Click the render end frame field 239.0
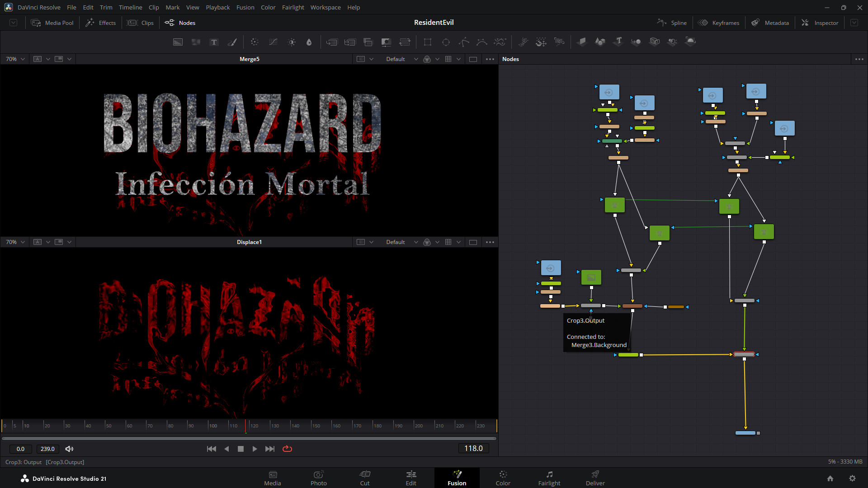The width and height of the screenshot is (868, 488). (x=47, y=449)
